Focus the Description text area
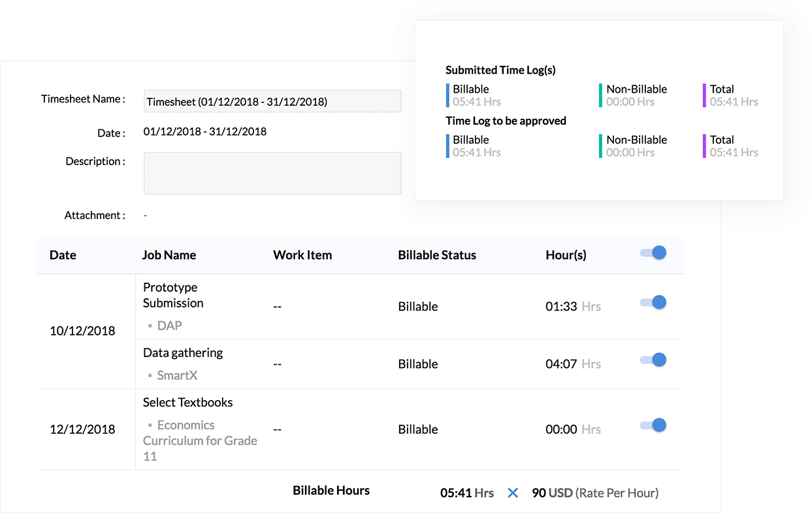Screen dimensions: 812x513 pyautogui.click(x=272, y=173)
